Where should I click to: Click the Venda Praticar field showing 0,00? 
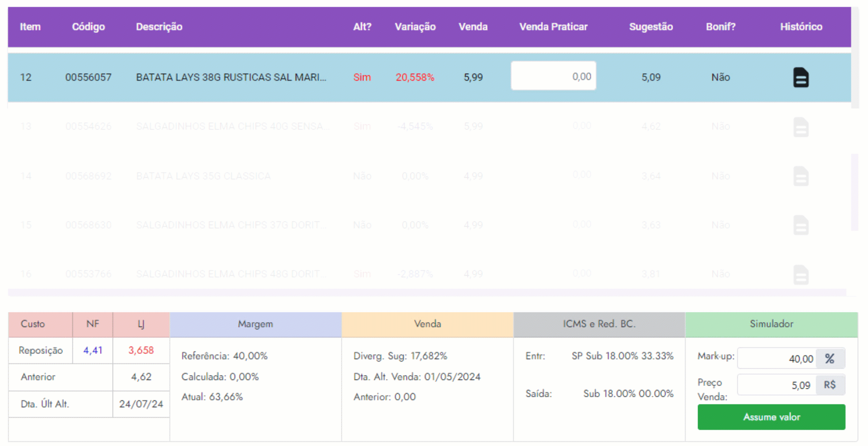[x=553, y=76]
